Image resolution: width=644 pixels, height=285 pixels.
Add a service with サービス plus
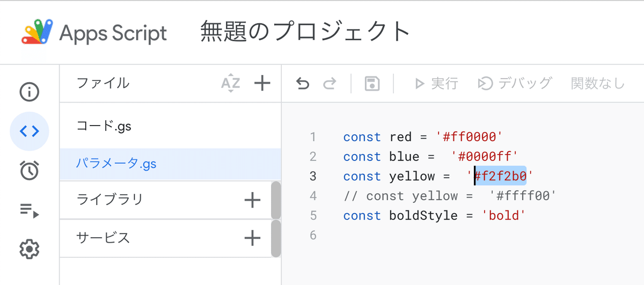252,238
